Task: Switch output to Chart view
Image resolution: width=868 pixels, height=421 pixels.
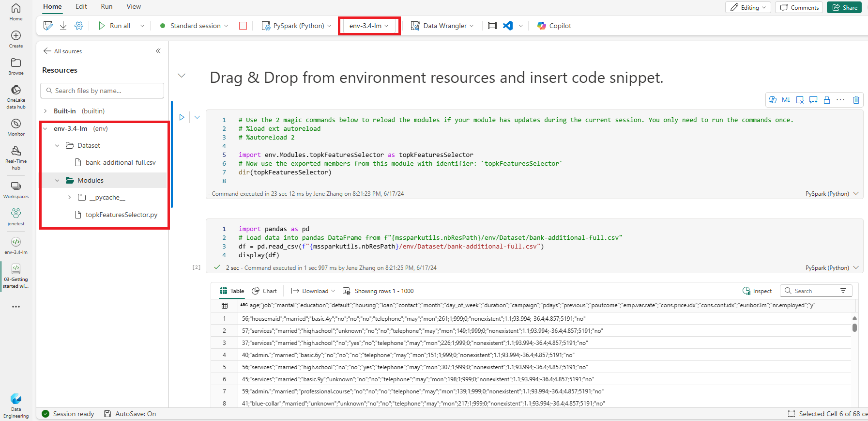Action: (265, 291)
